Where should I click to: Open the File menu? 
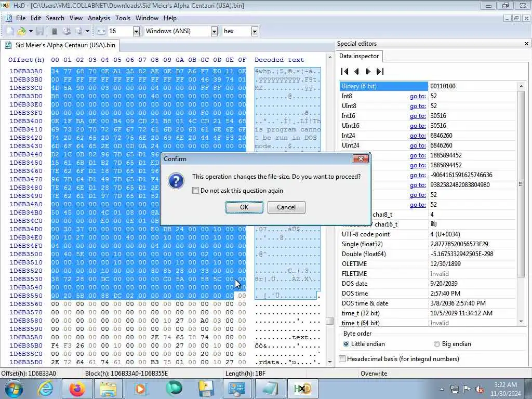(21, 18)
